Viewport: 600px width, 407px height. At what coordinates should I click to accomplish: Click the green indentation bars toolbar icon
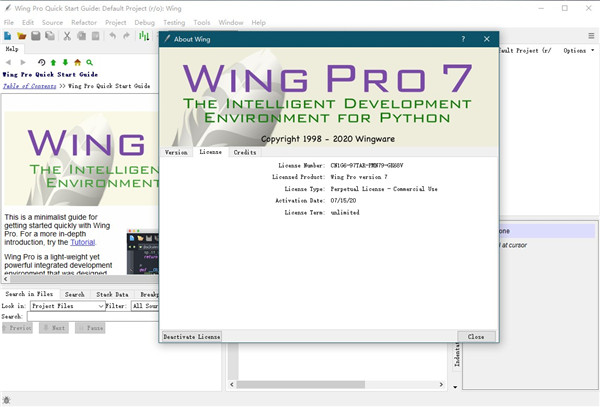pos(144,36)
